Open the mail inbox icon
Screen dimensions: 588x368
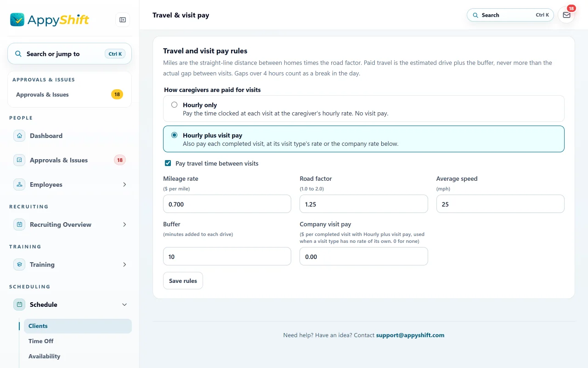coord(566,15)
